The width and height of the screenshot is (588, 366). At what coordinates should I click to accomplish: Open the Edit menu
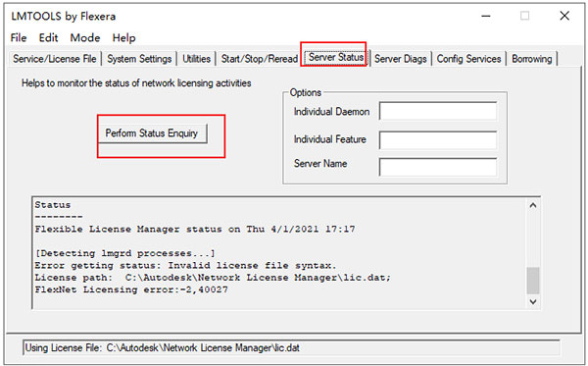pyautogui.click(x=48, y=38)
